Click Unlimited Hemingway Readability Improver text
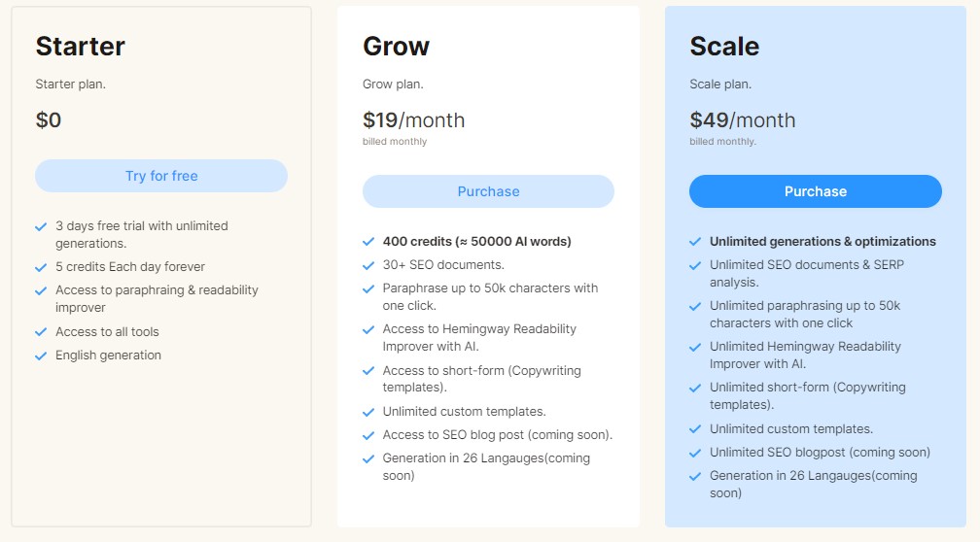980x542 pixels. [805, 355]
